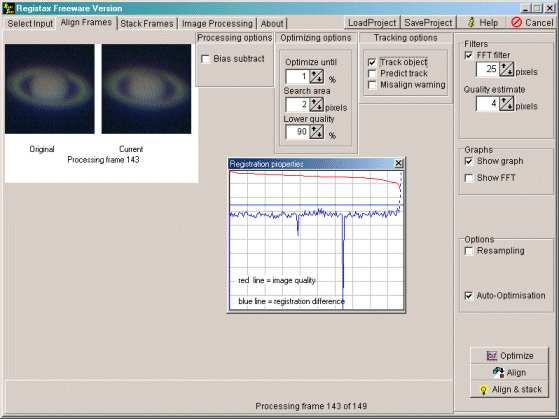
Task: Close the Registration properties graph window
Action: pos(399,164)
